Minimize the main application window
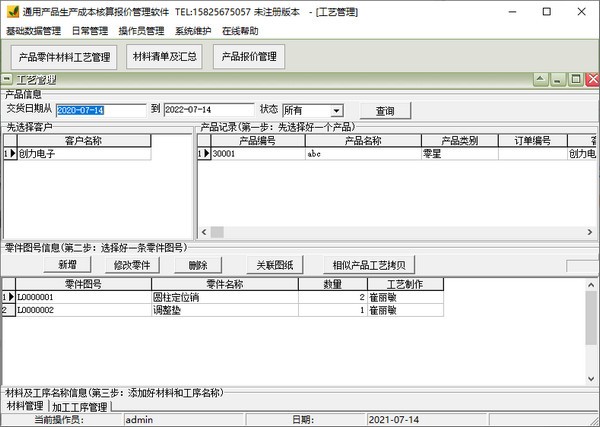The height and width of the screenshot is (427, 600). click(512, 12)
